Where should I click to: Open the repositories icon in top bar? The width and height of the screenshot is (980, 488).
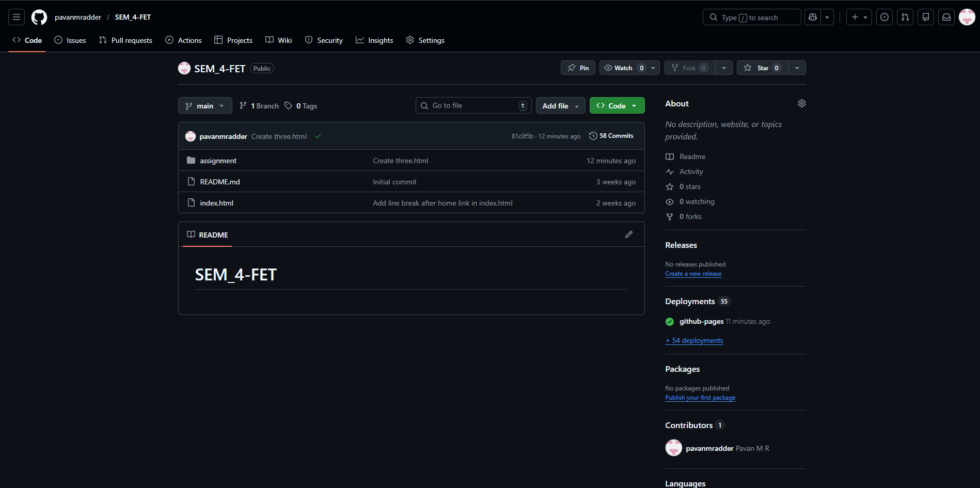tap(926, 17)
